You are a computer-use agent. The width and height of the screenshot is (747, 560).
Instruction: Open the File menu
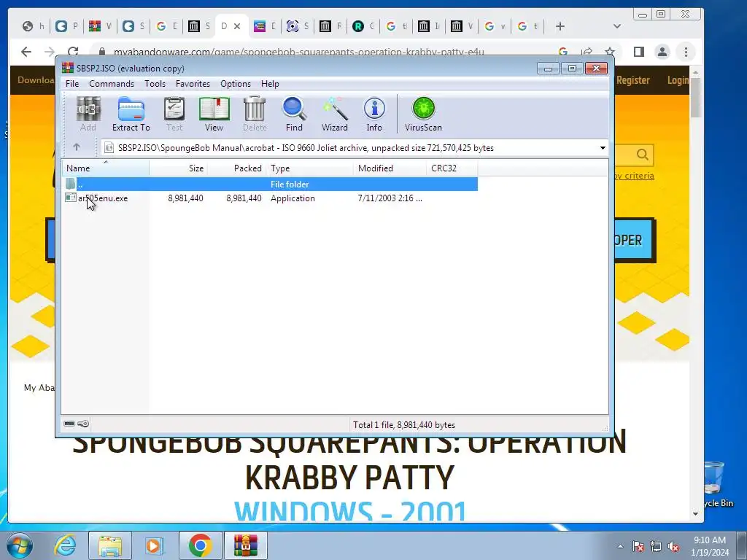click(72, 84)
